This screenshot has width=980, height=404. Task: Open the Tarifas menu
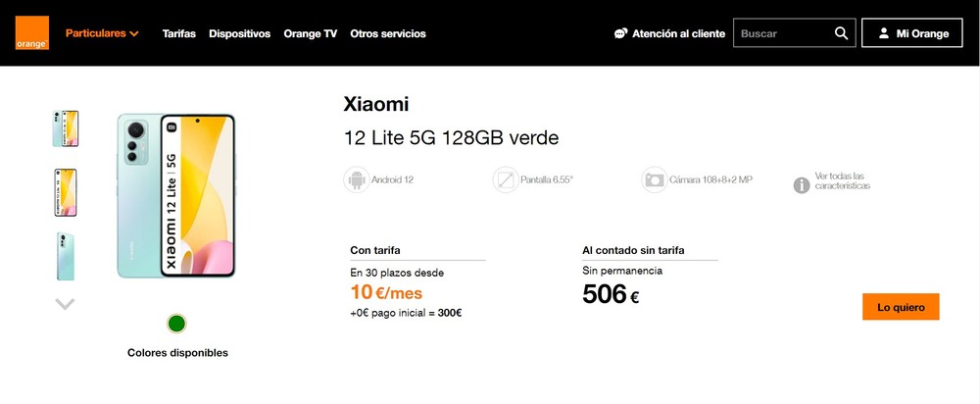click(179, 33)
